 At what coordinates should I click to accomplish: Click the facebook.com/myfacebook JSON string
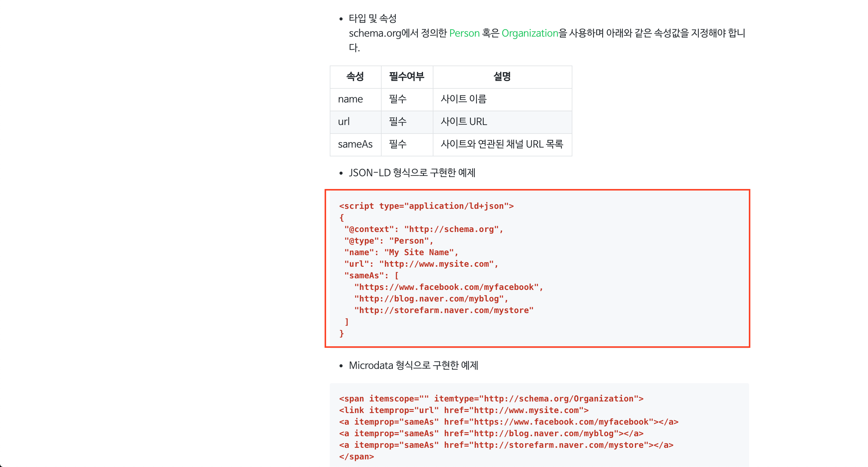click(449, 287)
